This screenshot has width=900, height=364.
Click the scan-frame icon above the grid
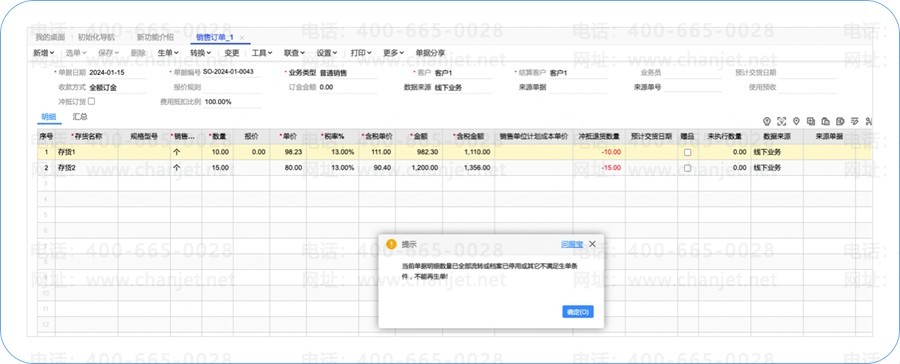click(x=781, y=121)
